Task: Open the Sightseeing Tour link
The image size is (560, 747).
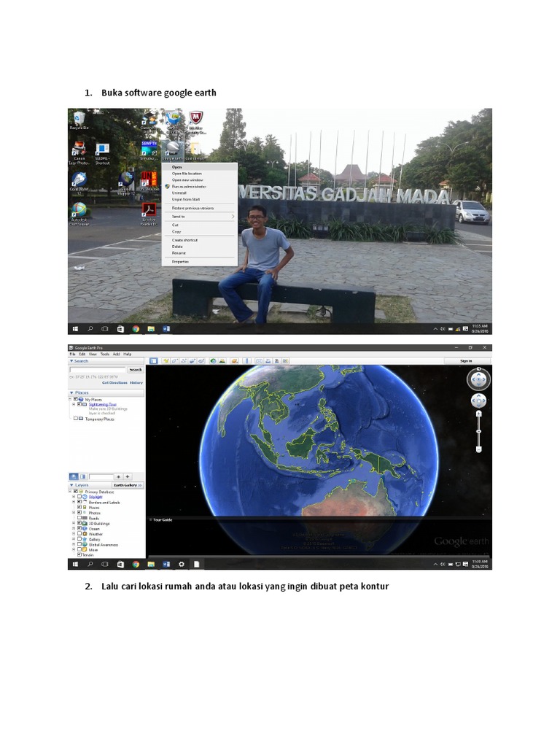Action: coord(102,404)
